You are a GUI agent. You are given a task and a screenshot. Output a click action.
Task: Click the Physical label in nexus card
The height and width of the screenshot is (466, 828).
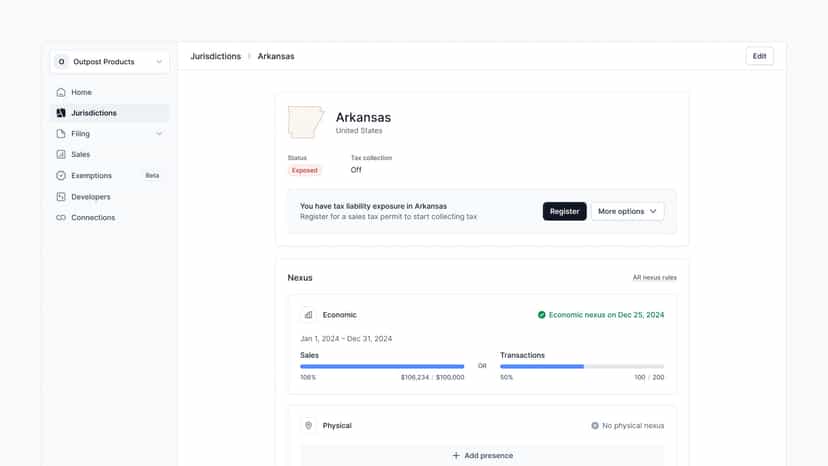click(x=337, y=425)
